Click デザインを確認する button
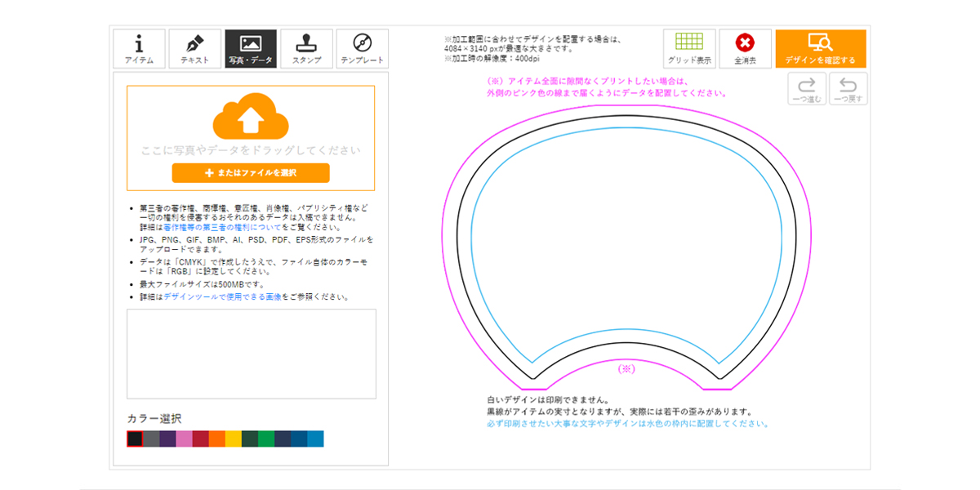This screenshot has height=490, width=980. (x=820, y=49)
